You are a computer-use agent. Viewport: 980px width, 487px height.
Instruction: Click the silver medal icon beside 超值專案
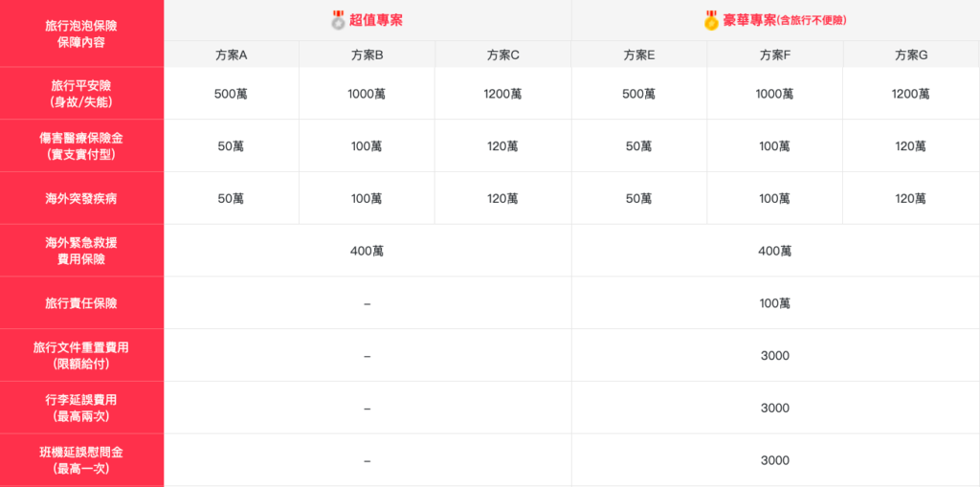tap(339, 19)
